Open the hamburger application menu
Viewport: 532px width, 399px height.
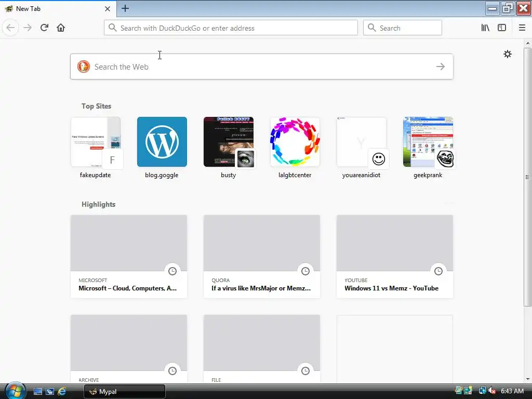tap(522, 28)
